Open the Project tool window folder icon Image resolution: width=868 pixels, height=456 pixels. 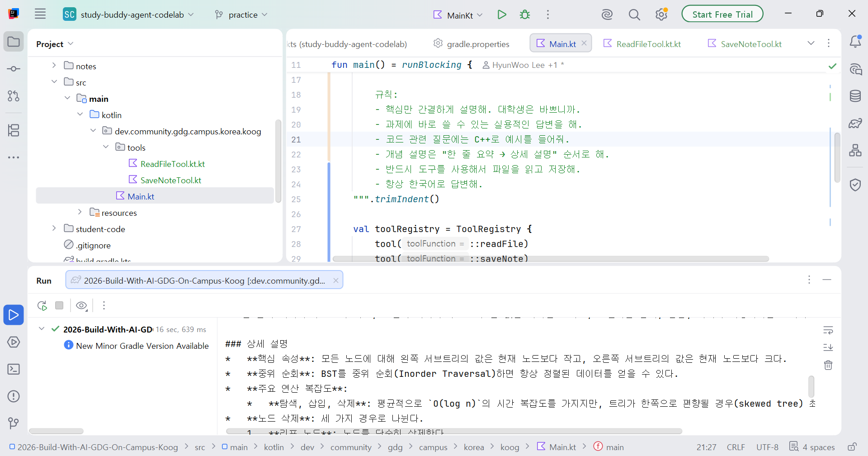[14, 42]
